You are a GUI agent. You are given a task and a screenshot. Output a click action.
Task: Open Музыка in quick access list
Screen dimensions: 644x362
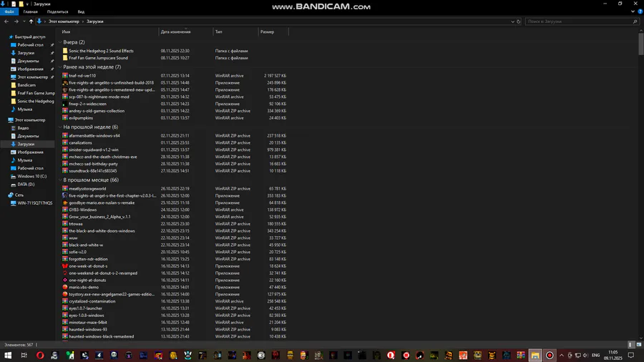24,109
